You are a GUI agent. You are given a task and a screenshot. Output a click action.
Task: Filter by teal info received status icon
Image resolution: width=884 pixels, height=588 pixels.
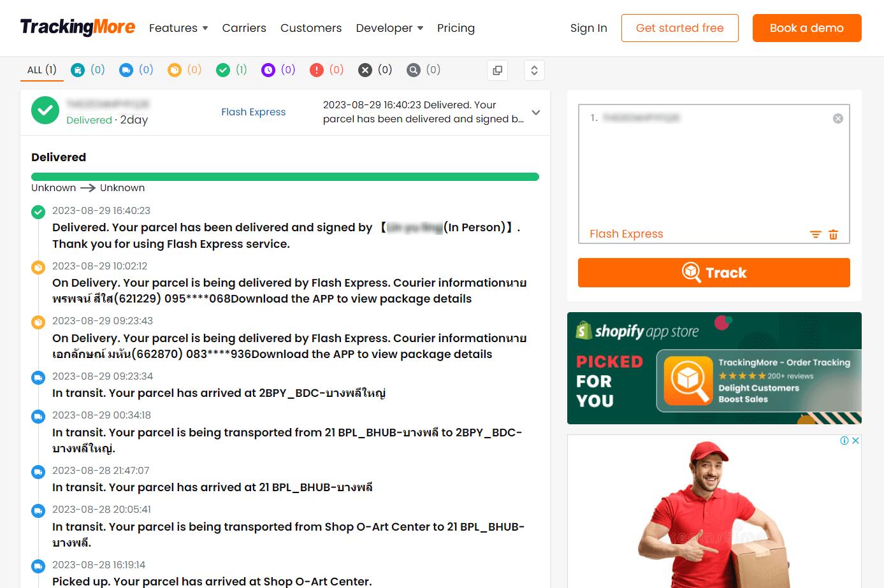coord(78,70)
